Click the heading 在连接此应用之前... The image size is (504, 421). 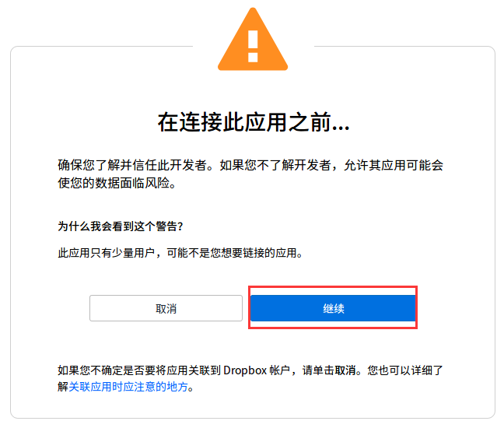tap(243, 122)
